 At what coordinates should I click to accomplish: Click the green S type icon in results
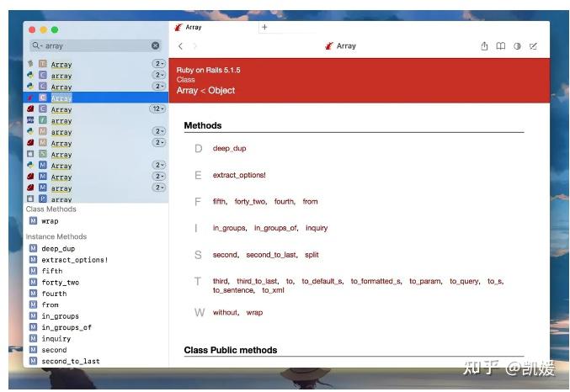43,154
